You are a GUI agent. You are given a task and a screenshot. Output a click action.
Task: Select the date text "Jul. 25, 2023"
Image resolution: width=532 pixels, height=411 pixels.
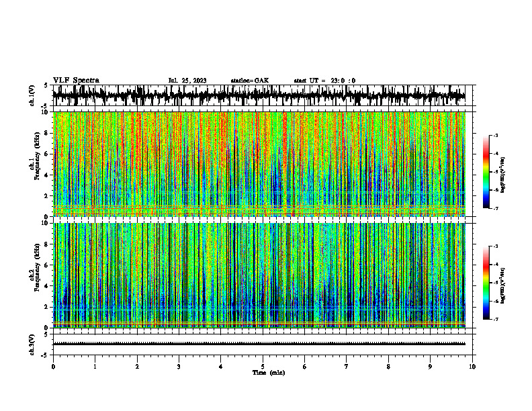[x=187, y=81]
